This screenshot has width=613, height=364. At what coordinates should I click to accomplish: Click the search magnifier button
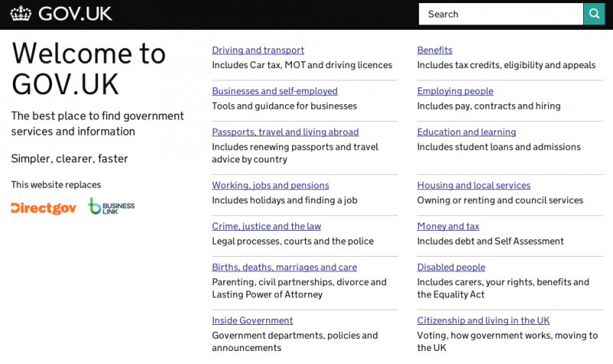point(595,14)
